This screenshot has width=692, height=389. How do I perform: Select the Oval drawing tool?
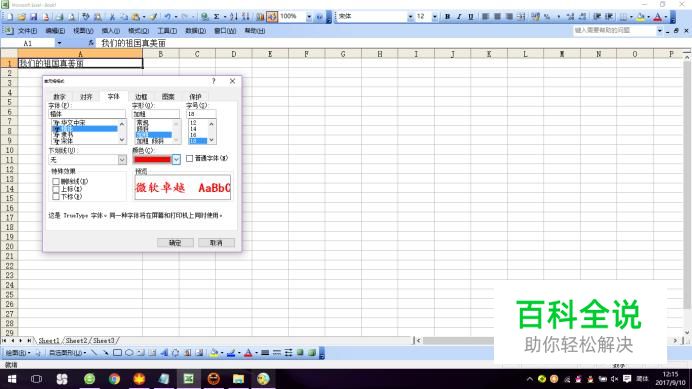click(x=129, y=353)
